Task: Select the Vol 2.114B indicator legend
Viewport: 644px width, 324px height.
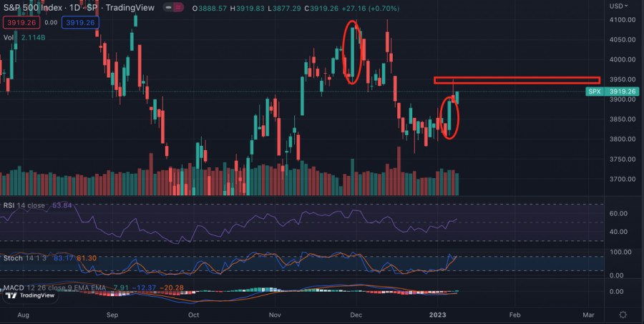Action: pyautogui.click(x=24, y=37)
